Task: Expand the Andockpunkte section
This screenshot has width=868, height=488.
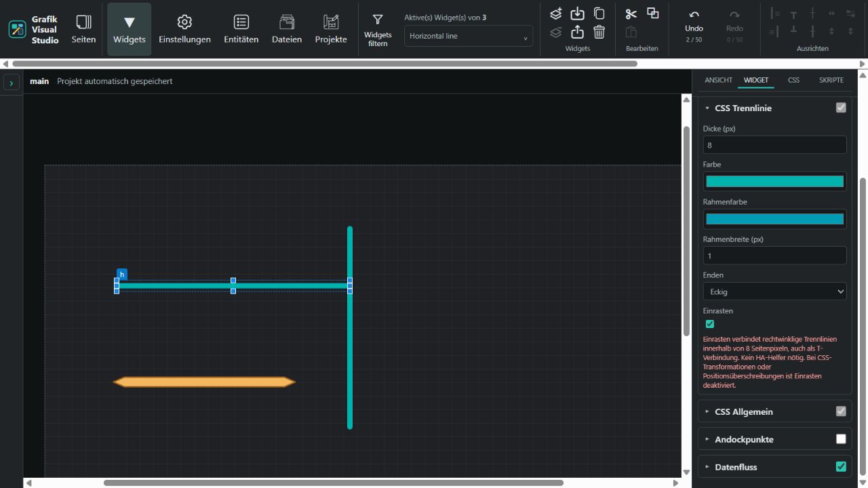Action: coord(707,439)
